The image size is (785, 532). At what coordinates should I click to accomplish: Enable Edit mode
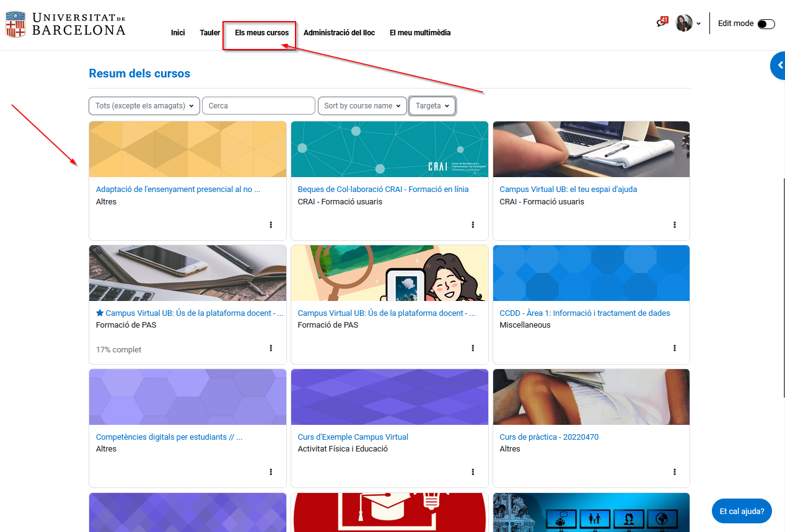coord(766,22)
